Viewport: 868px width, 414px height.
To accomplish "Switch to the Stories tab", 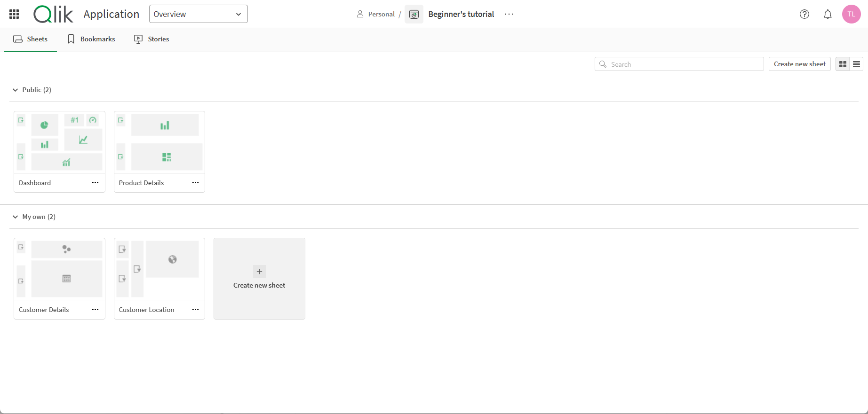I will [151, 39].
